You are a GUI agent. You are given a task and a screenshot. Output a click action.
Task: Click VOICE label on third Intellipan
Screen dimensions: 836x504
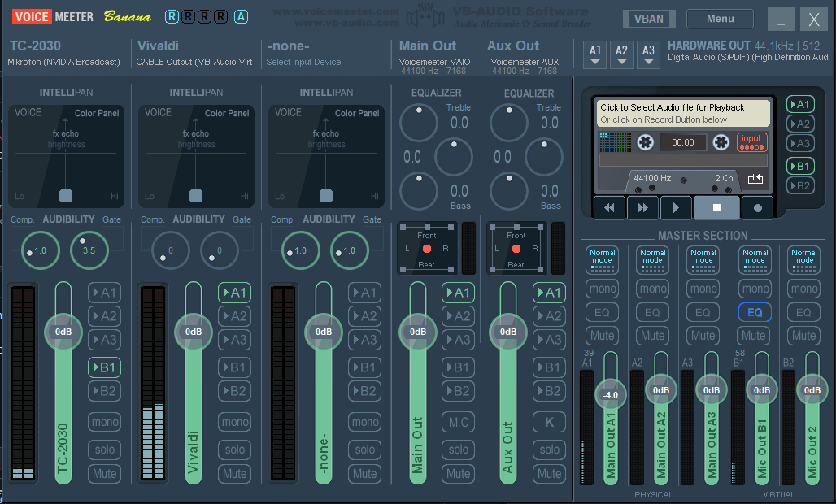(288, 112)
